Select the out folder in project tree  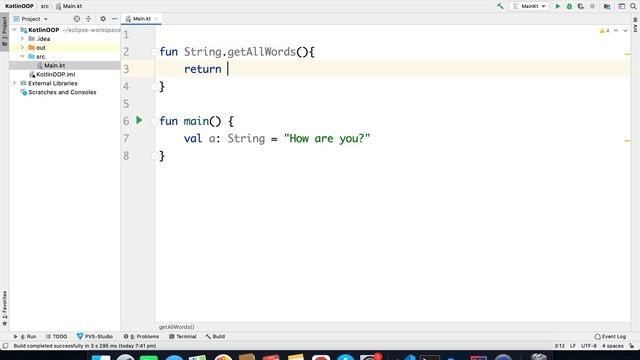(x=40, y=48)
